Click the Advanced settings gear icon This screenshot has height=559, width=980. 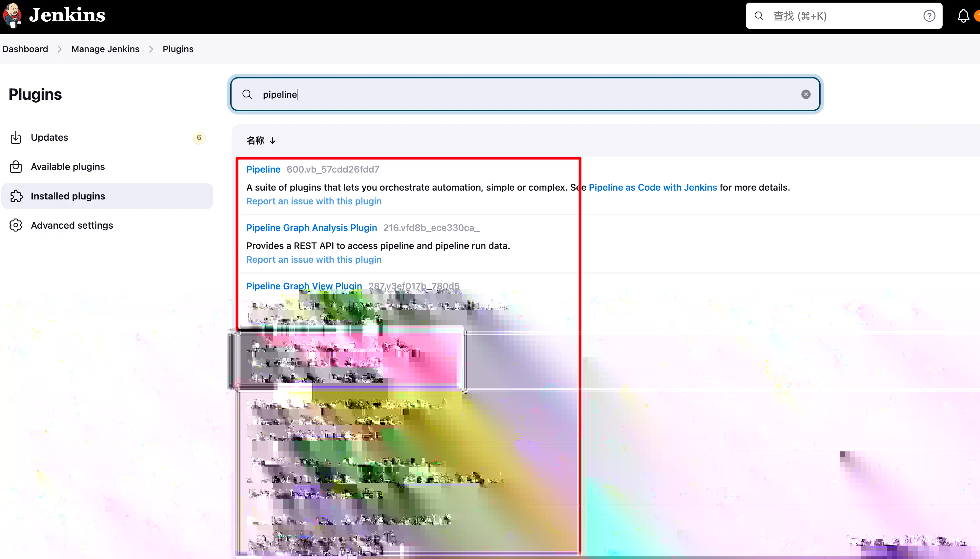16,225
